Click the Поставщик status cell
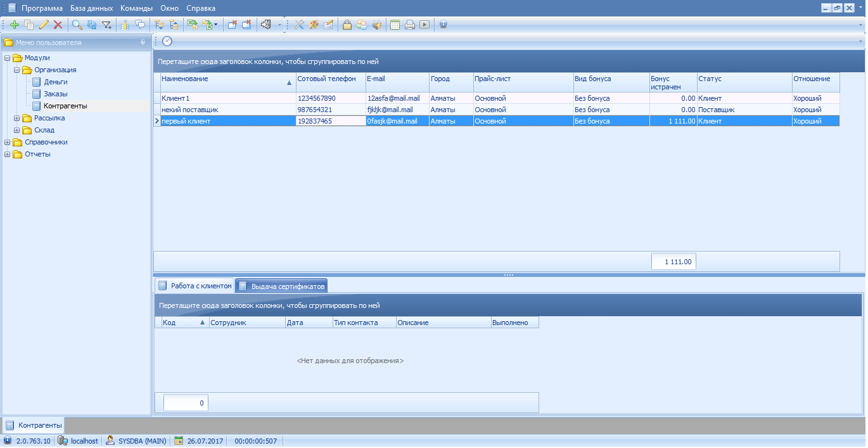Screen dimensions: 868x448 click(x=744, y=110)
